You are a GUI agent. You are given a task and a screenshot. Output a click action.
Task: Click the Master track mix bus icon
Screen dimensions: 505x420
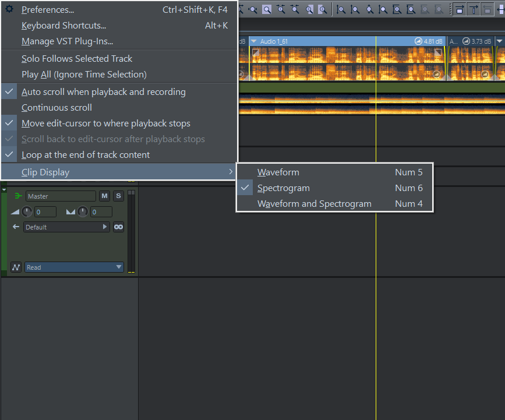[x=17, y=196]
